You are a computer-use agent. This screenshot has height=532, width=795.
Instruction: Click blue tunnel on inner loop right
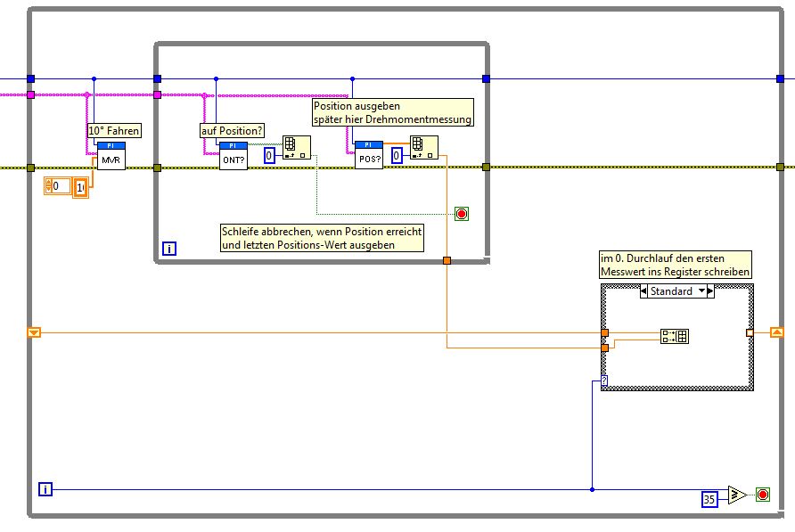(x=487, y=78)
